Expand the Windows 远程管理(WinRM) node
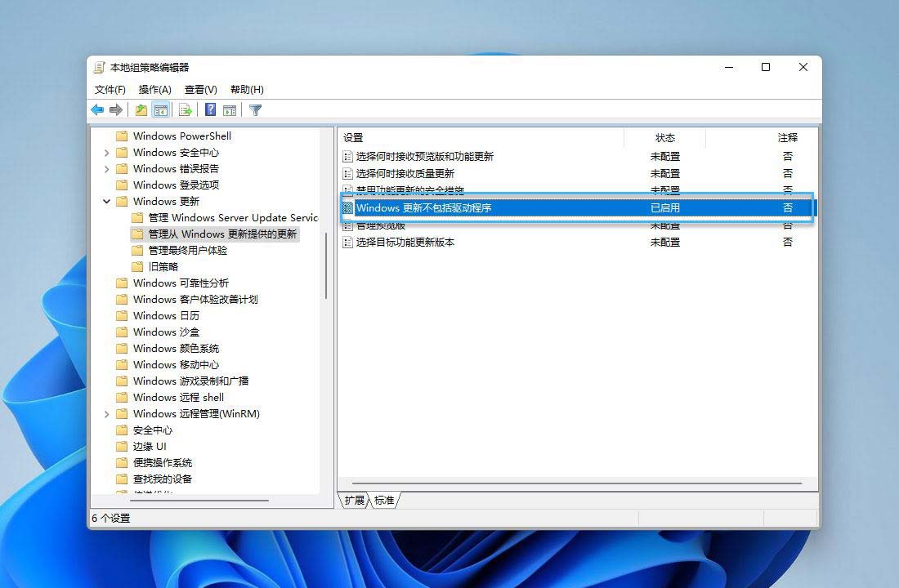The image size is (899, 588). 106,414
